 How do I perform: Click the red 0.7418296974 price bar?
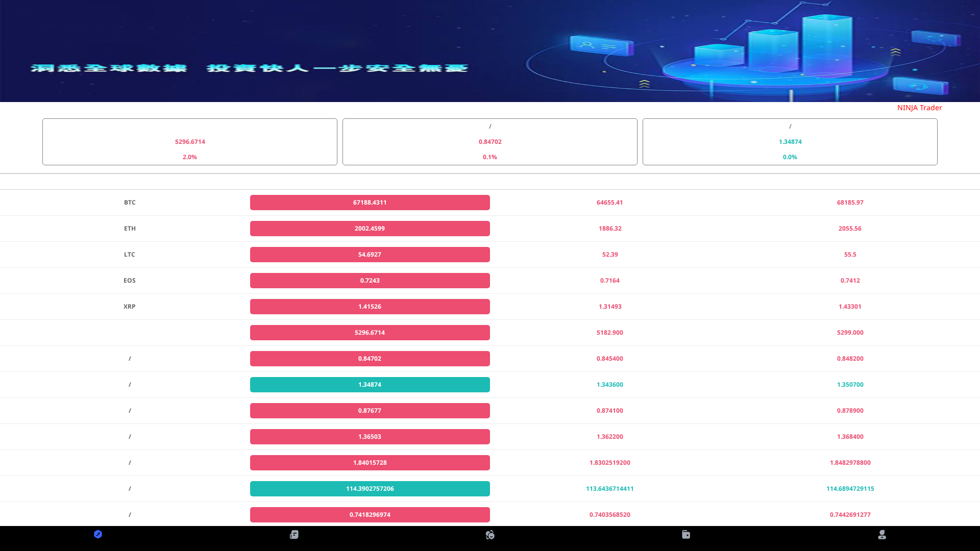[370, 514]
